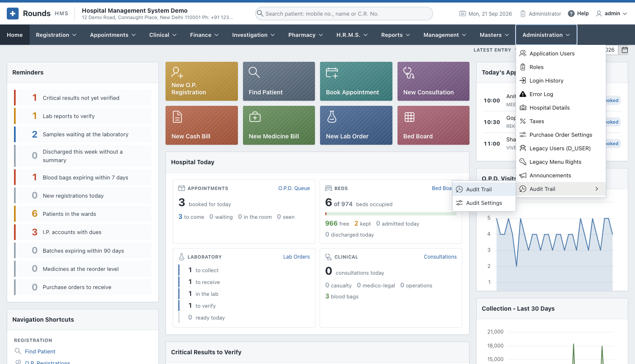Expand the Registration menu

[56, 35]
